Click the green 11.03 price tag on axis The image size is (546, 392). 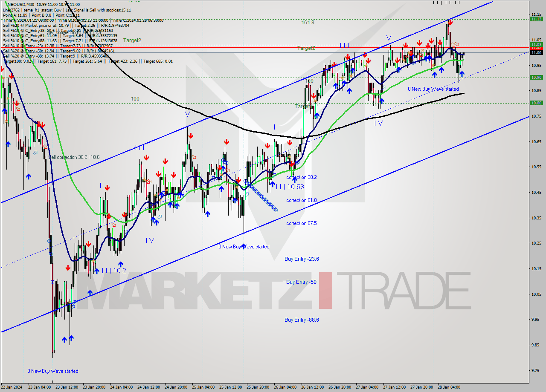536,44
